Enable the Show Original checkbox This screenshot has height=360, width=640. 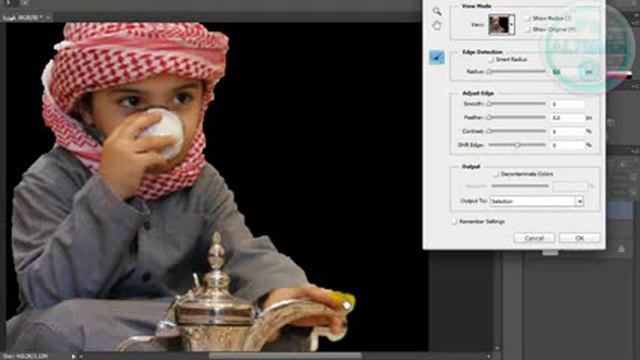coord(527,29)
